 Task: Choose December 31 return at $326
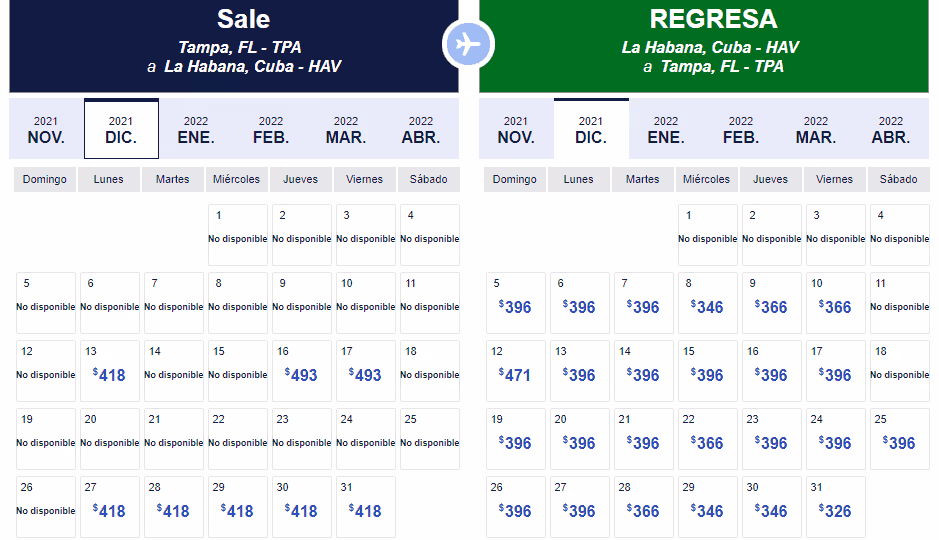[x=835, y=507]
